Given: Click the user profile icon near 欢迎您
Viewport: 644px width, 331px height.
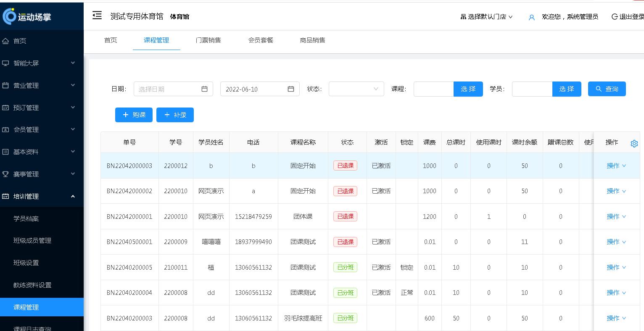Looking at the screenshot, I should click(531, 18).
